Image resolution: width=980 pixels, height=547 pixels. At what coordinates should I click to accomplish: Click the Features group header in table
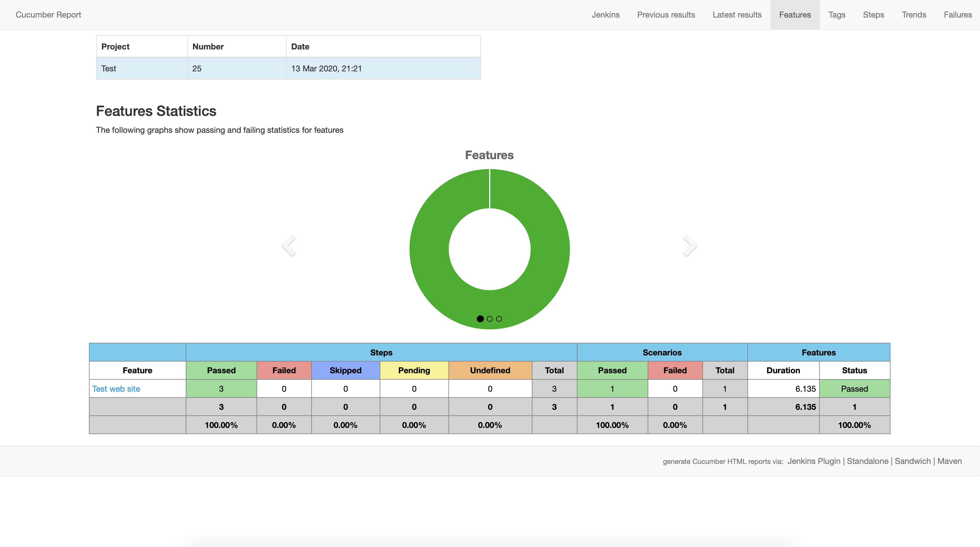819,352
